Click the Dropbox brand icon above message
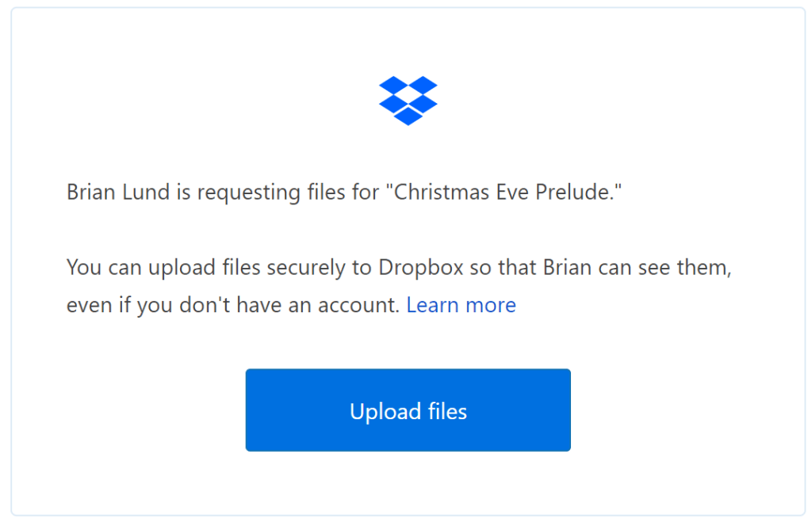This screenshot has width=812, height=523. click(x=408, y=100)
